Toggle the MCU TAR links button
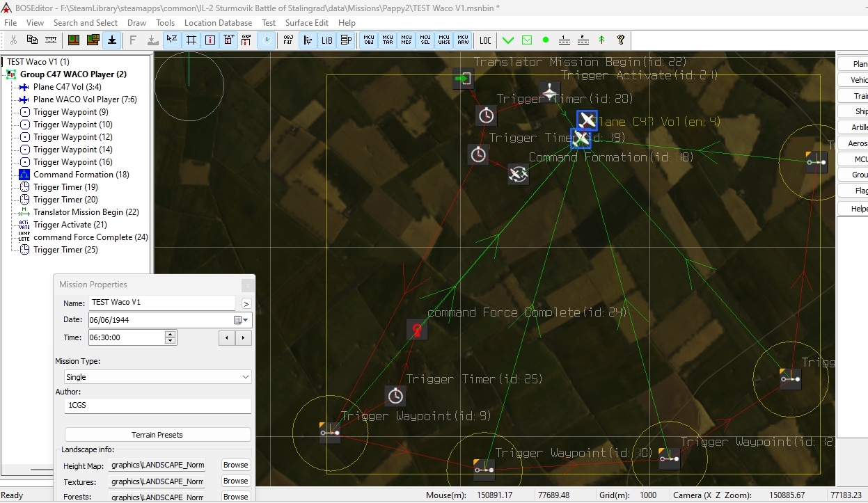The height and width of the screenshot is (503, 868). point(388,40)
